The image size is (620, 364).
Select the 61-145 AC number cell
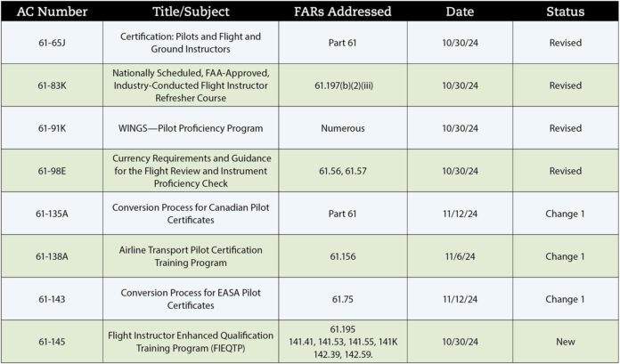pyautogui.click(x=52, y=342)
